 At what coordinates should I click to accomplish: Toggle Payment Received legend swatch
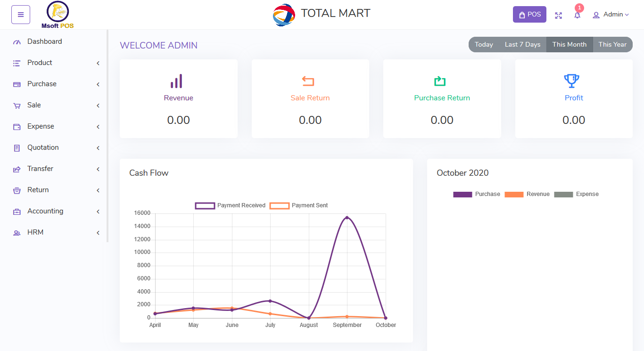(x=205, y=206)
